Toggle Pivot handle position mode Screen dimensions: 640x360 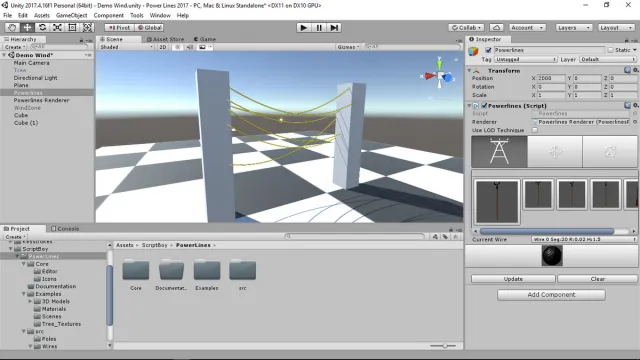tap(119, 27)
